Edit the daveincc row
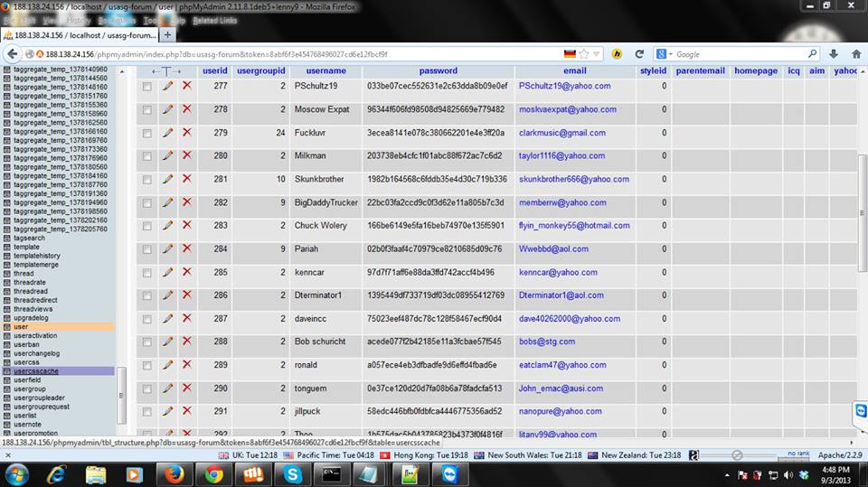The height and width of the screenshot is (487, 868). [x=167, y=319]
